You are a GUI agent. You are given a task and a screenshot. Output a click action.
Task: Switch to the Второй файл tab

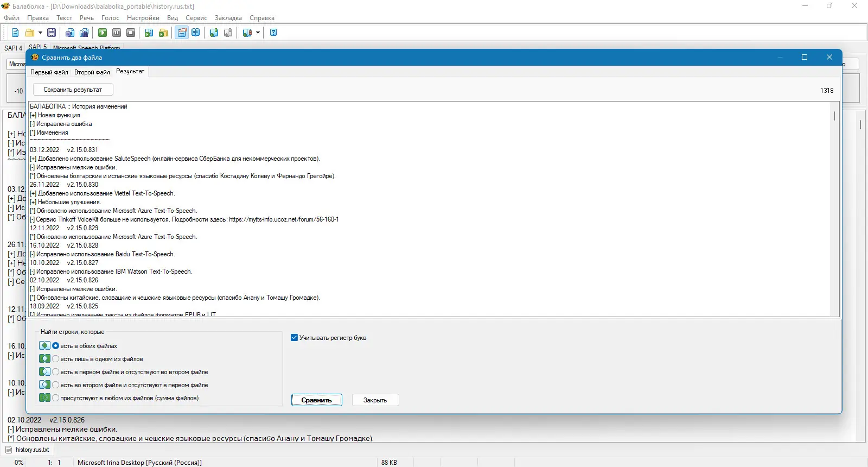pyautogui.click(x=92, y=72)
